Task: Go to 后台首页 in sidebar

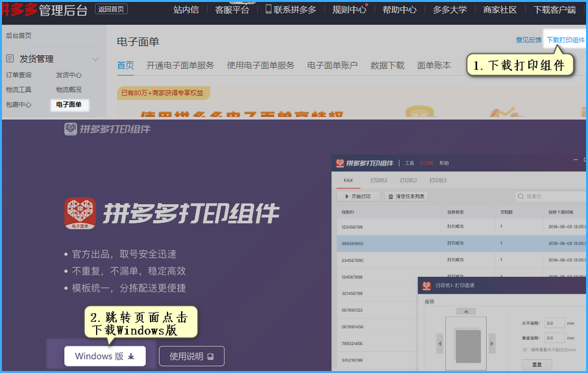Action: point(18,36)
